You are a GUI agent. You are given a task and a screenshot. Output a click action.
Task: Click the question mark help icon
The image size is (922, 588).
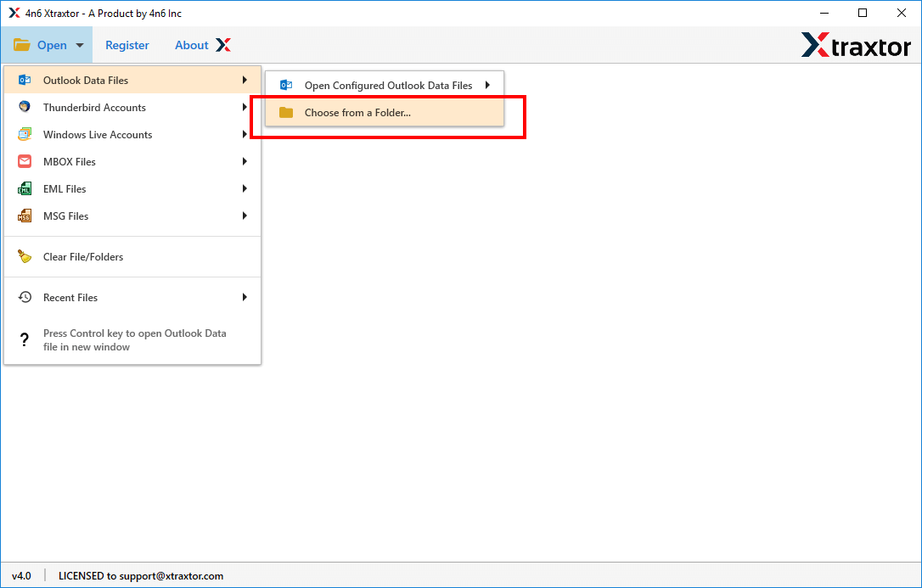[24, 339]
